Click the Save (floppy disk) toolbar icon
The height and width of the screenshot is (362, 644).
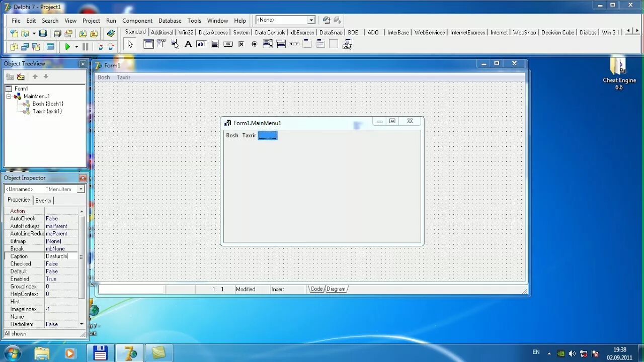pyautogui.click(x=43, y=34)
